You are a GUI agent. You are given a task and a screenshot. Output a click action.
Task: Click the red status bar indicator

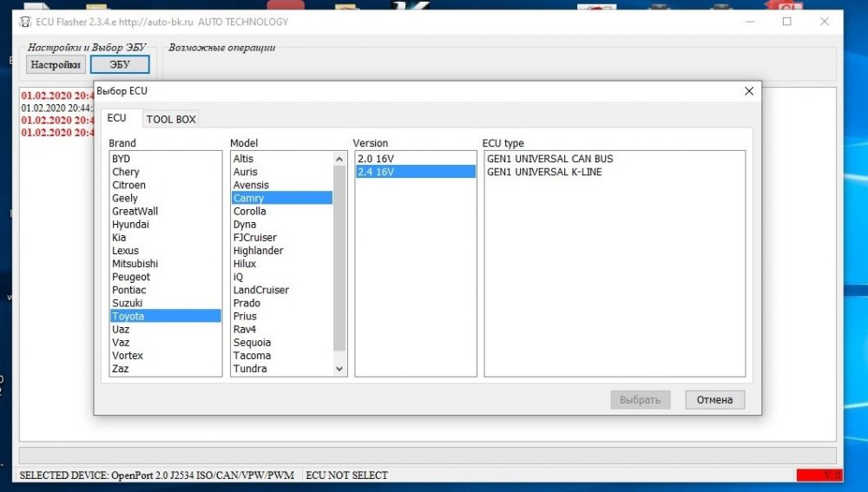pyautogui.click(x=819, y=475)
